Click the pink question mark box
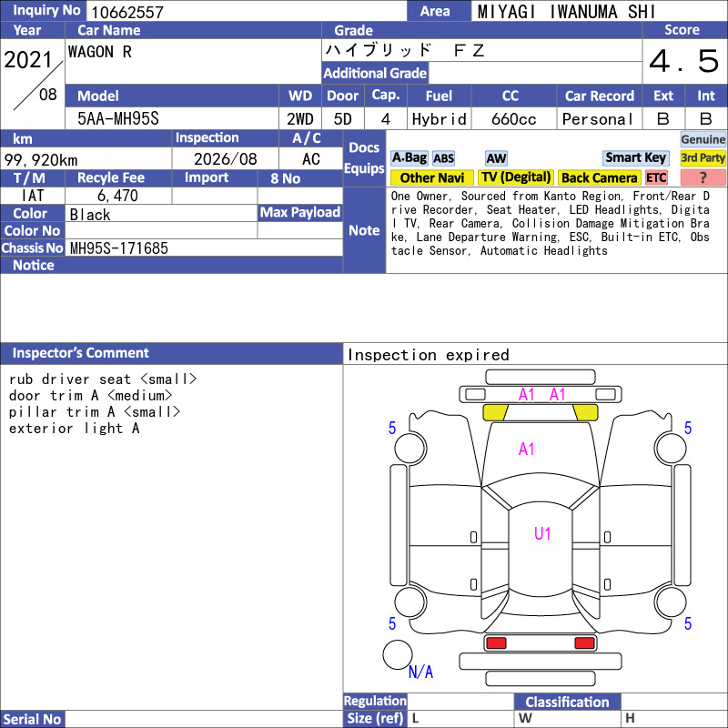728x728 pixels. (x=703, y=177)
